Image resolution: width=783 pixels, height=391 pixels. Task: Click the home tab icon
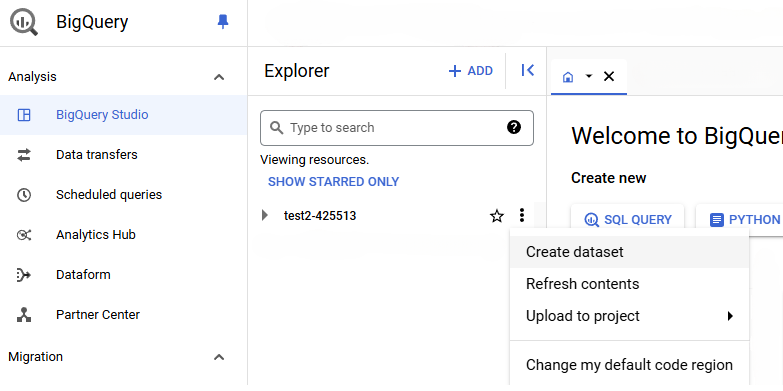tap(567, 77)
